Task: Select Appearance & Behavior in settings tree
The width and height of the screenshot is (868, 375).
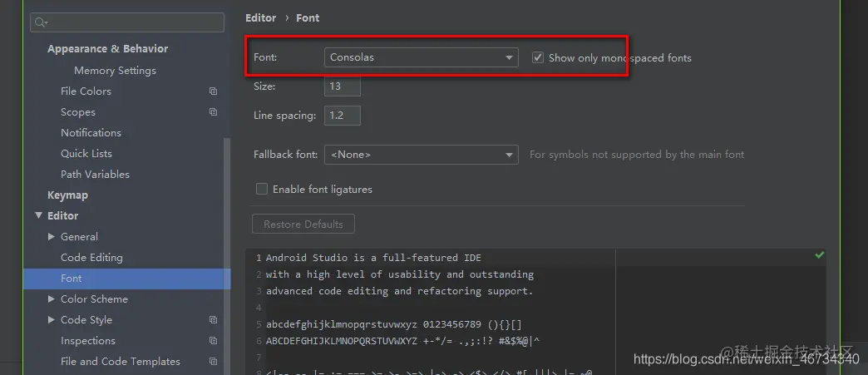Action: click(107, 49)
